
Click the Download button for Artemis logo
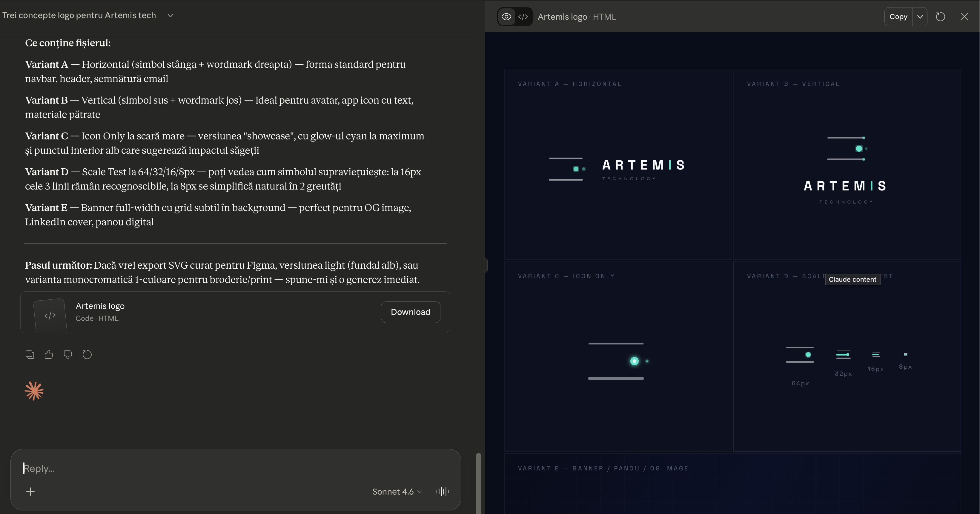coord(411,312)
